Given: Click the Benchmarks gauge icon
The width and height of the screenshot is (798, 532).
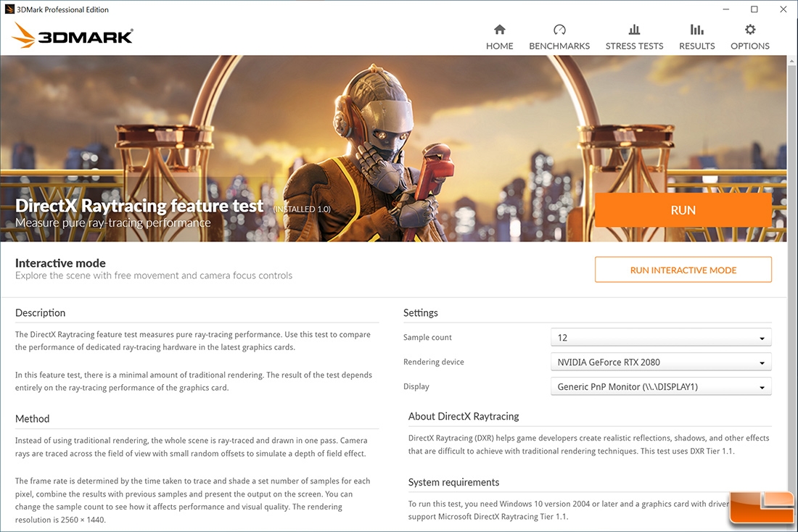Looking at the screenshot, I should click(559, 30).
